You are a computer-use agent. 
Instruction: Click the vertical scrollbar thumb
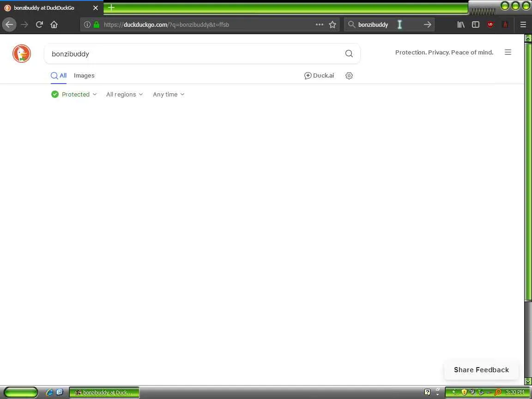[528, 171]
